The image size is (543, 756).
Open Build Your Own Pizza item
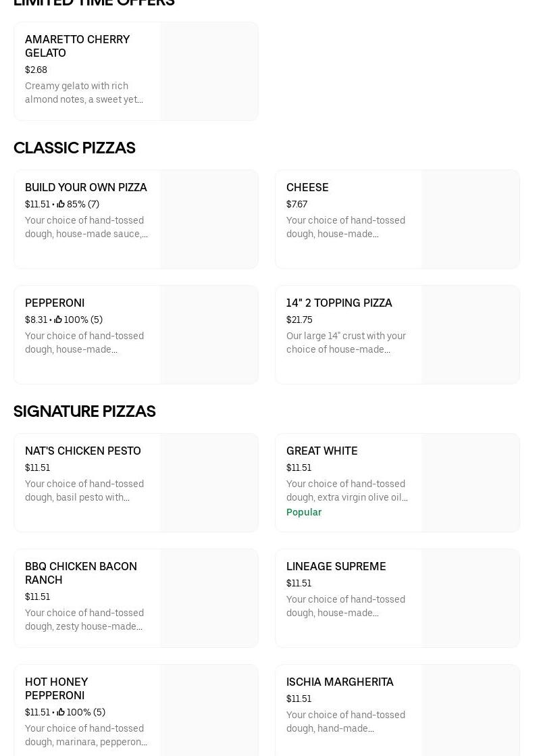[86, 188]
